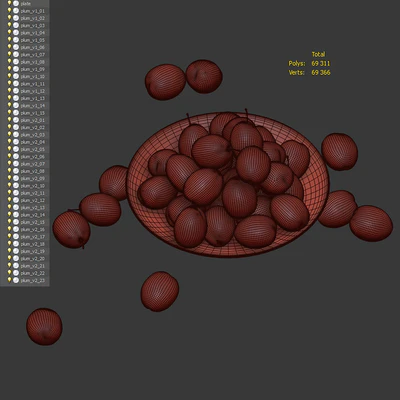Select the plum_v1_04 name in the list
Screen dimensions: 400x400
tap(32, 33)
